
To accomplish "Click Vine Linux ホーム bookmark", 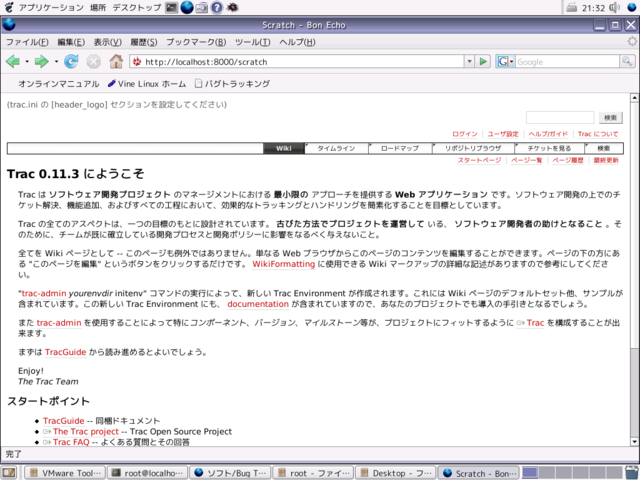I will [147, 84].
